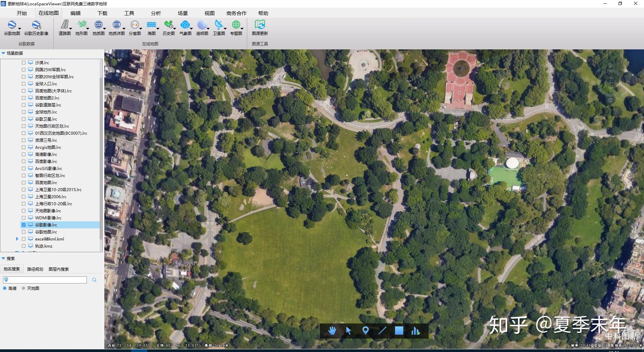Open the 开始 ribbon tab
Viewport: 644px width, 352px height.
click(x=22, y=13)
